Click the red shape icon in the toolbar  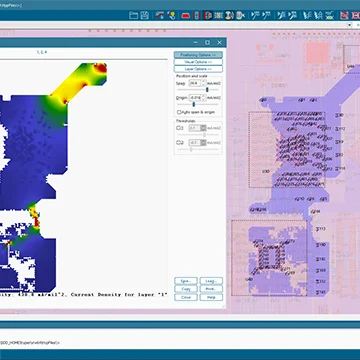(x=186, y=15)
